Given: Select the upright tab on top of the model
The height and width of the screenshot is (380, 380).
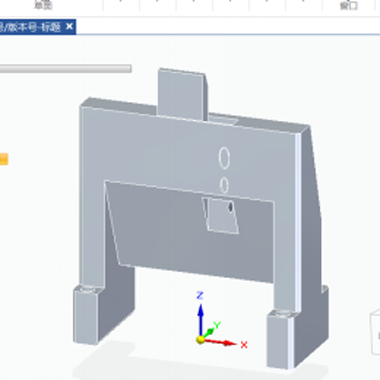Looking at the screenshot, I should tap(182, 94).
